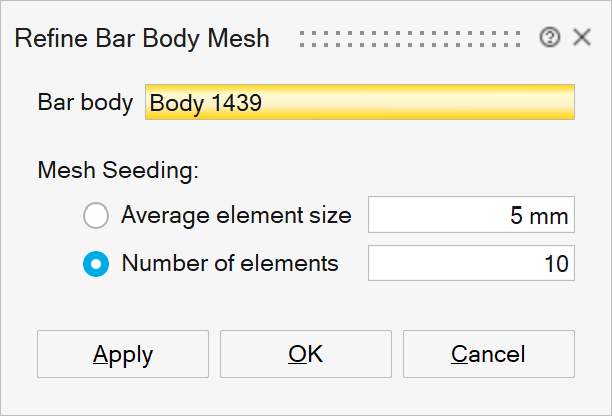Image resolution: width=612 pixels, height=416 pixels.
Task: Click the "10" element count value
Action: point(557,264)
